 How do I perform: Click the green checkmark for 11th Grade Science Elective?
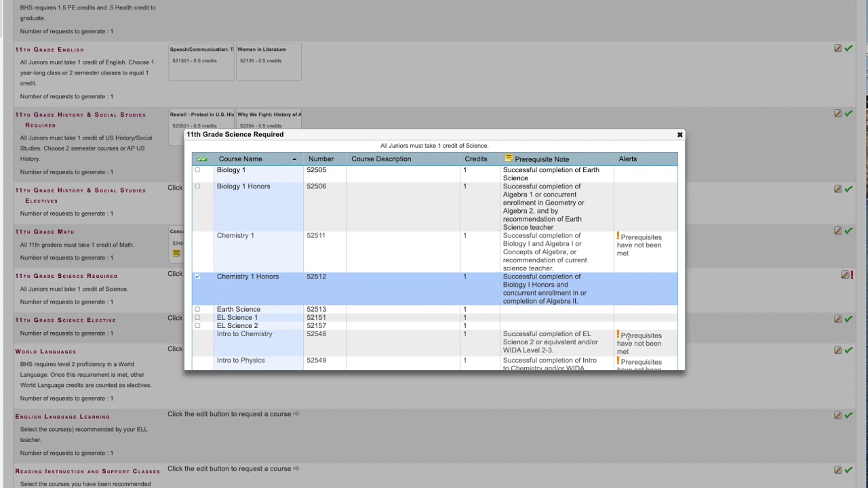[848, 319]
